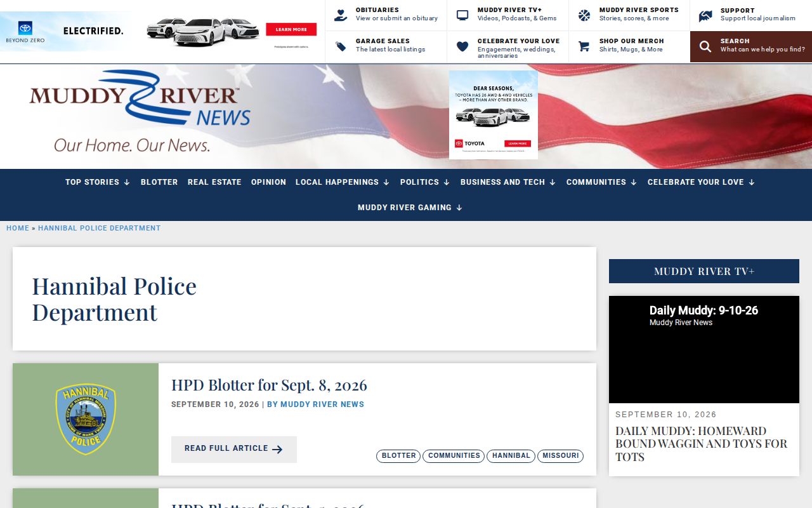Click the By Muddy River News author link

[x=315, y=404]
